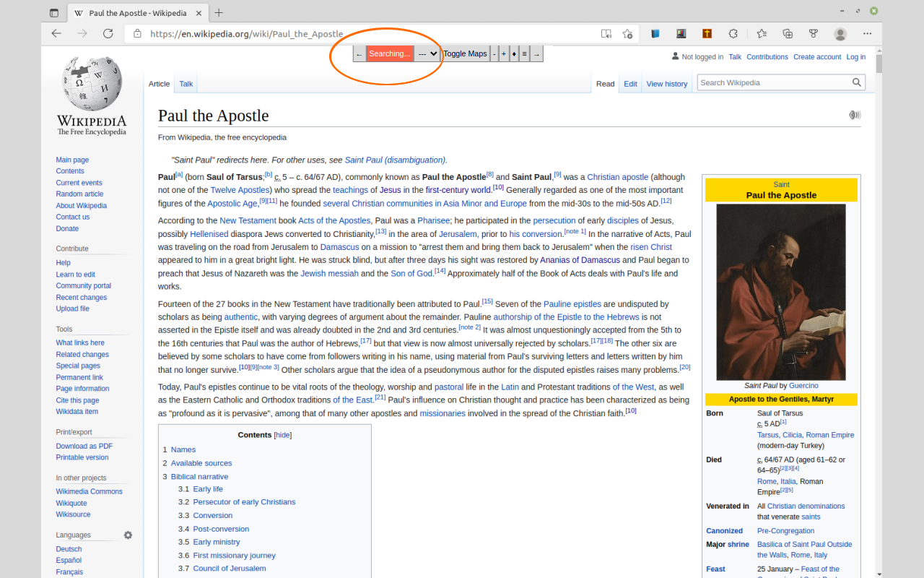Open the Edit tab

coord(630,84)
